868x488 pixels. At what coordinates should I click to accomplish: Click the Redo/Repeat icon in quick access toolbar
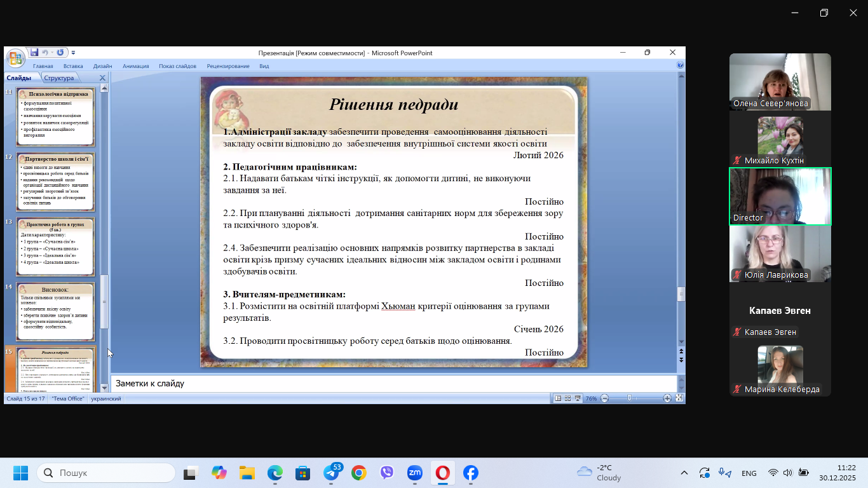pyautogui.click(x=60, y=53)
